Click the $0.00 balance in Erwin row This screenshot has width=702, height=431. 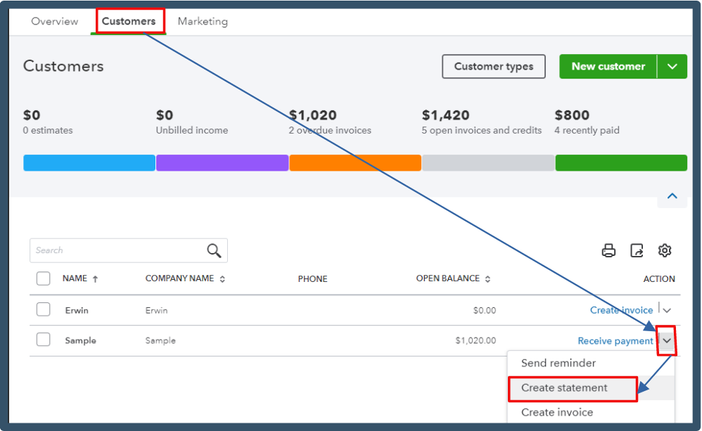click(x=484, y=310)
